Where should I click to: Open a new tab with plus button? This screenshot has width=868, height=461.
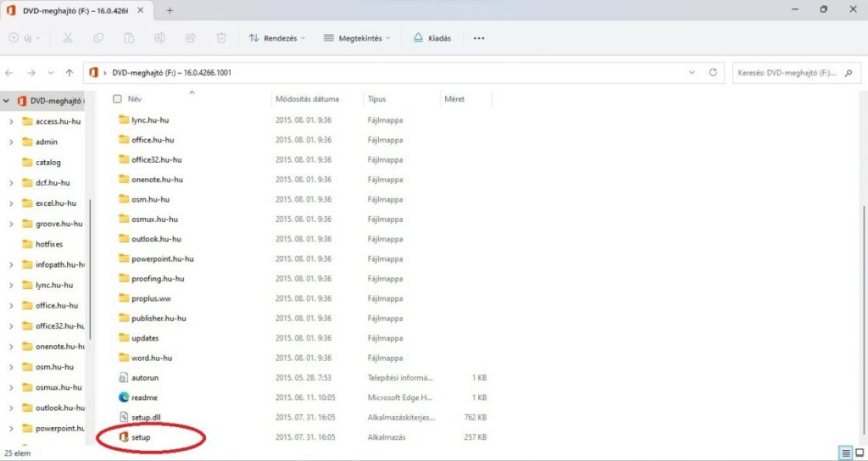[170, 10]
